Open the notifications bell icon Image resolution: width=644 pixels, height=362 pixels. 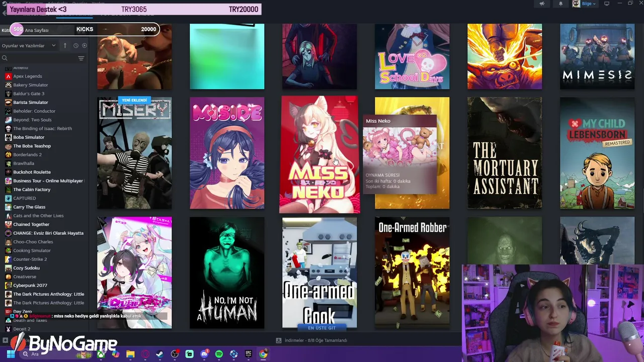pyautogui.click(x=560, y=4)
